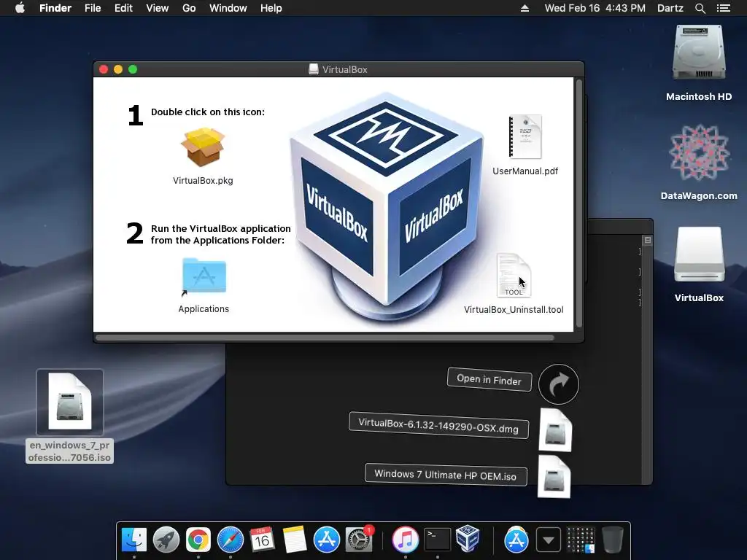Launch VirtualBox cube icon in the Dock
This screenshot has width=747, height=560.
click(468, 539)
